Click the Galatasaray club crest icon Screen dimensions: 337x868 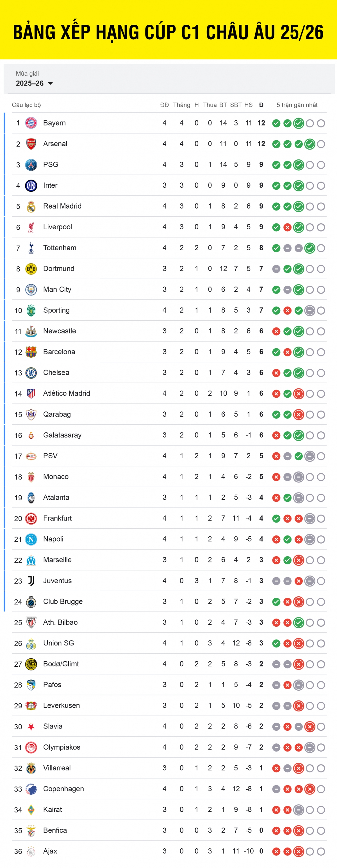point(31,435)
